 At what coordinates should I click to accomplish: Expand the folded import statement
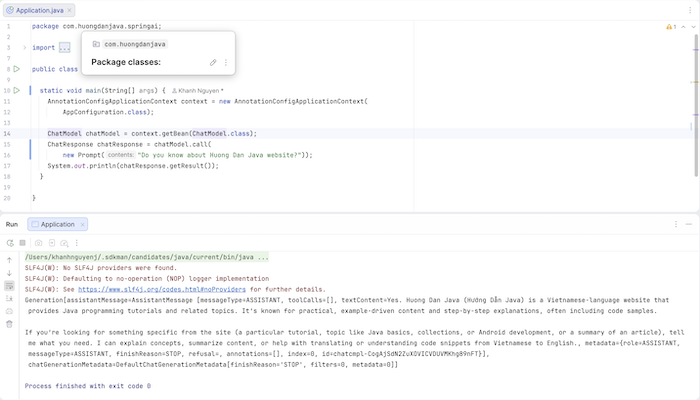pos(64,47)
